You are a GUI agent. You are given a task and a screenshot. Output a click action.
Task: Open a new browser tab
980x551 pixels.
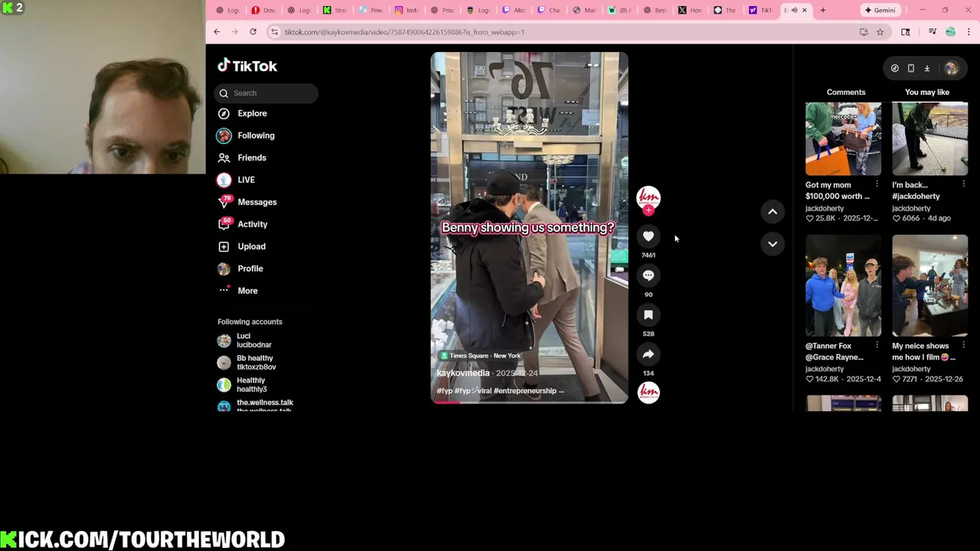[823, 10]
